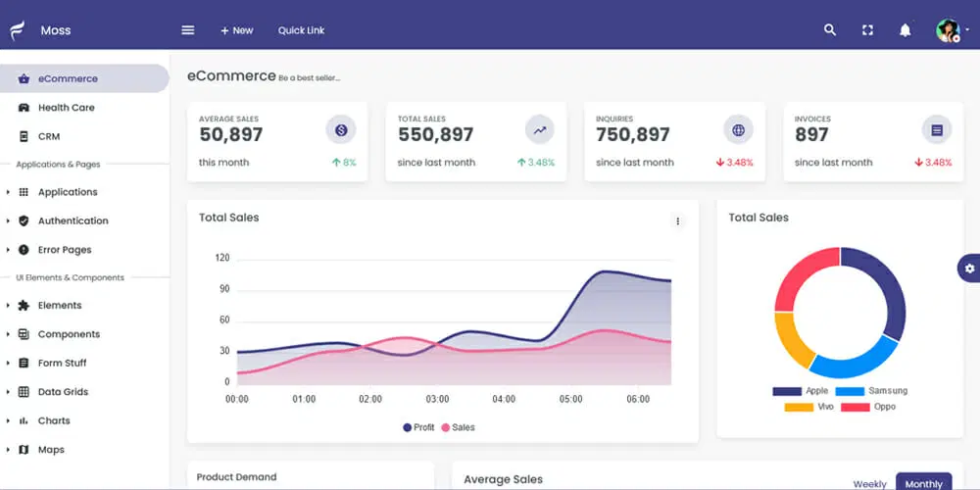Click the 897 Invoices value
Image resolution: width=980 pixels, height=490 pixels.
(x=811, y=134)
